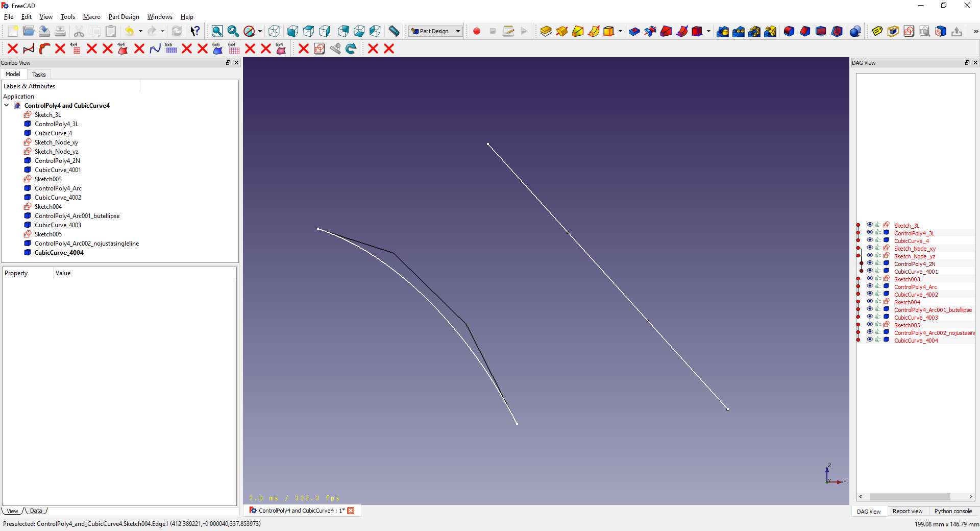The image size is (980, 531).
Task: Toggle visibility eye of Sketch003 in DAG View
Action: pos(870,278)
